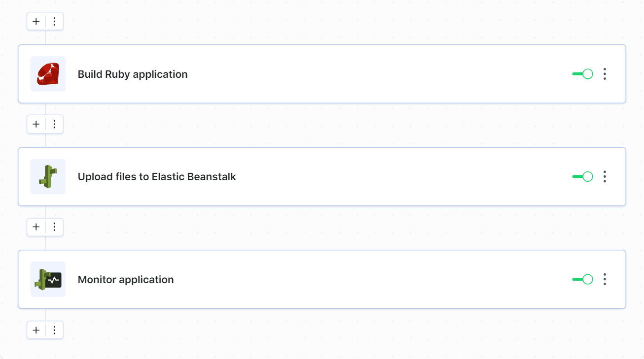Image resolution: width=644 pixels, height=359 pixels.
Task: Open the three-dot menu below Monitor application
Action: point(54,330)
